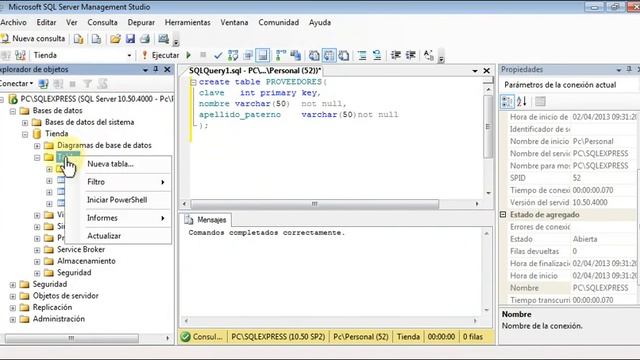The height and width of the screenshot is (360, 640).
Task: Click the categorized view icon in Propiedades
Action: [507, 101]
